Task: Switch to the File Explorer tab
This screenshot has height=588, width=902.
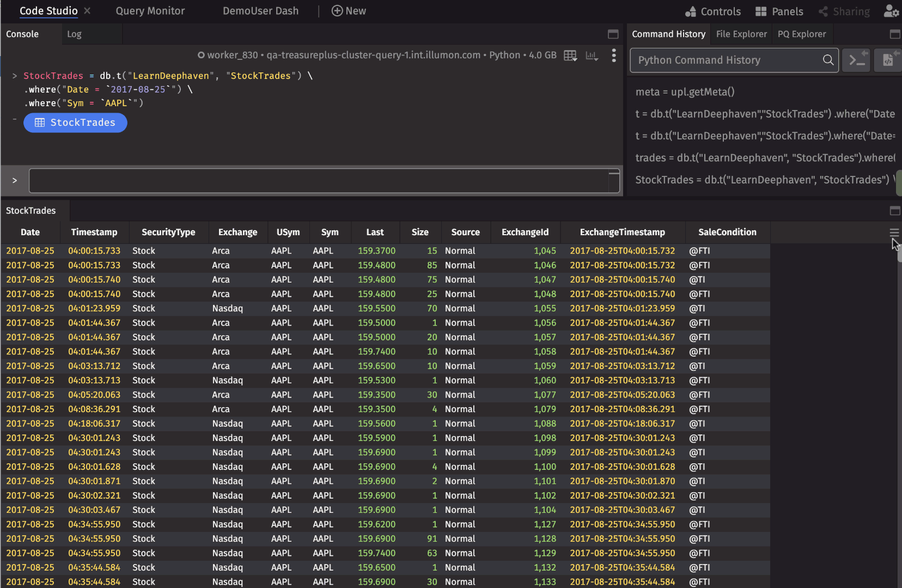Action: 741,34
